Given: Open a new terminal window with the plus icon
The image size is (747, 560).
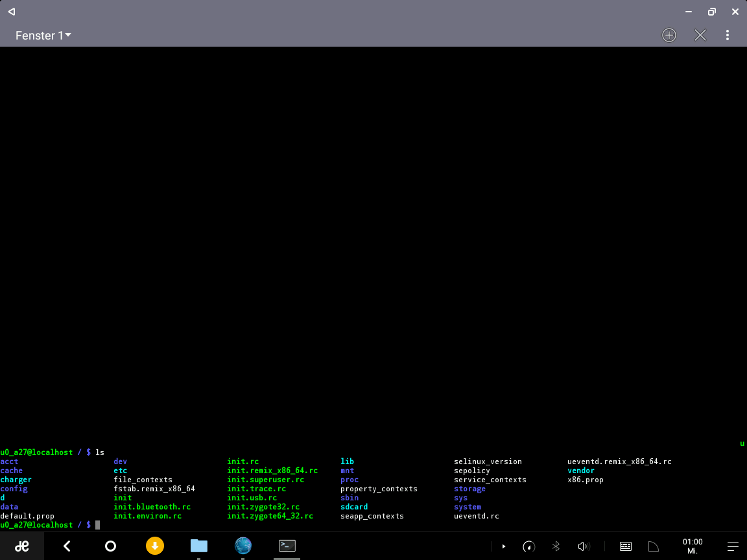Looking at the screenshot, I should click(x=669, y=35).
